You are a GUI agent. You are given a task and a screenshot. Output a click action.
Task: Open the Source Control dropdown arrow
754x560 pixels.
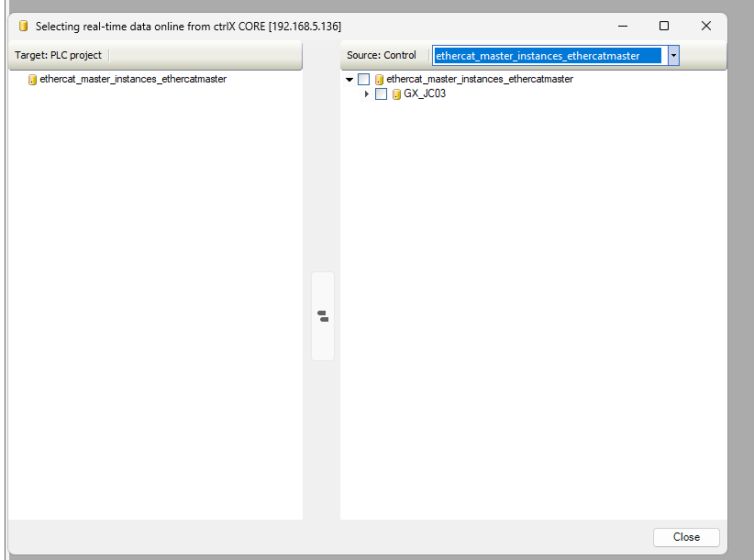tap(673, 56)
